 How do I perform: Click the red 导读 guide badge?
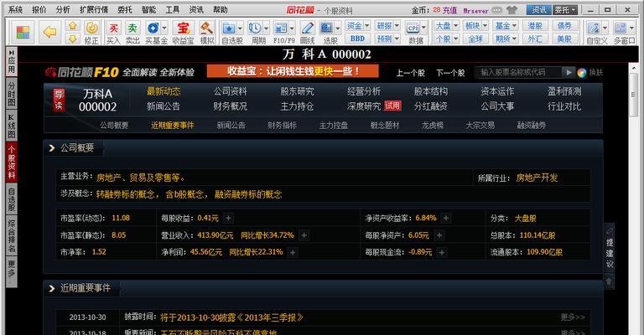tap(59, 100)
